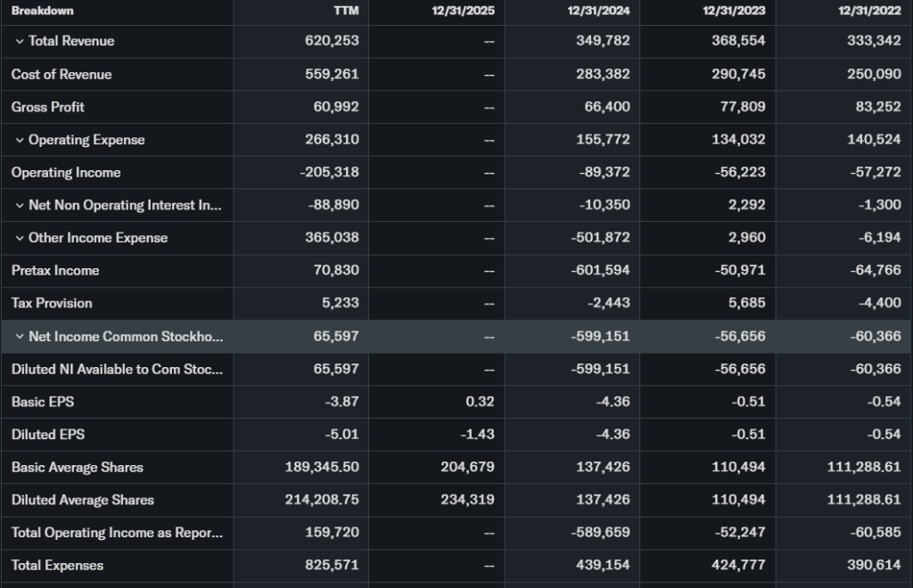Click the TTM Total Revenue value 620,253

333,42
